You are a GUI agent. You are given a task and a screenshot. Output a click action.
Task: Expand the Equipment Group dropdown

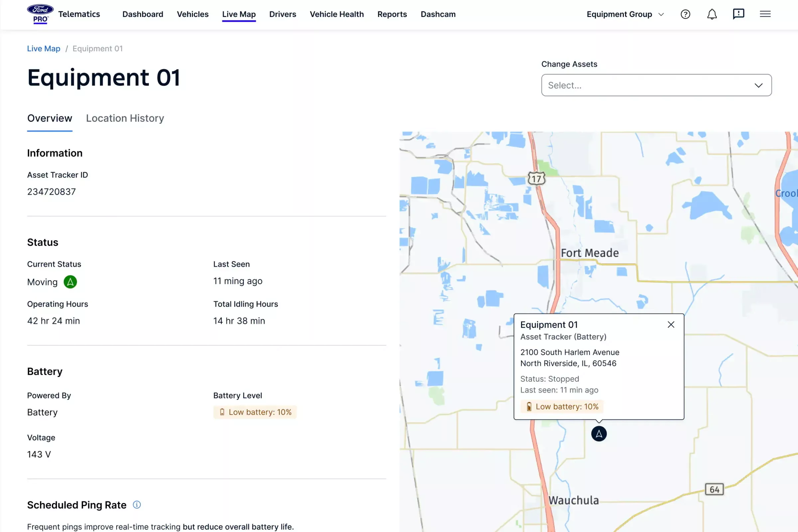625,14
